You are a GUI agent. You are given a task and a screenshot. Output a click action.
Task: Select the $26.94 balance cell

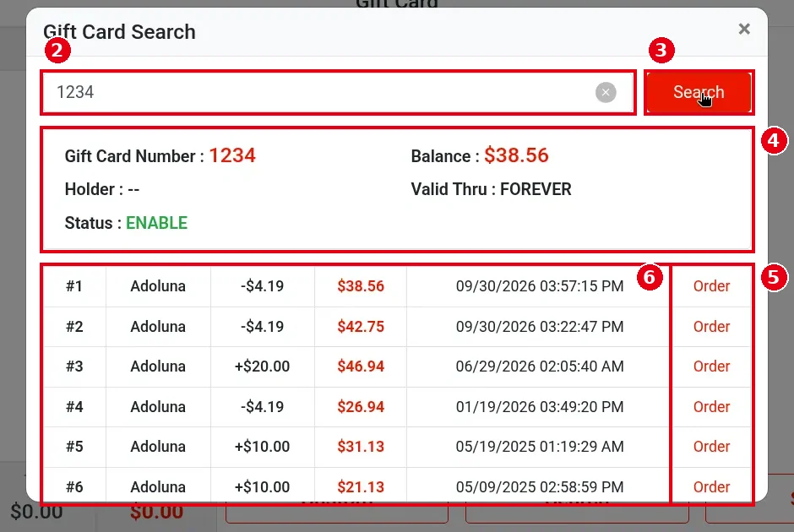tap(361, 406)
